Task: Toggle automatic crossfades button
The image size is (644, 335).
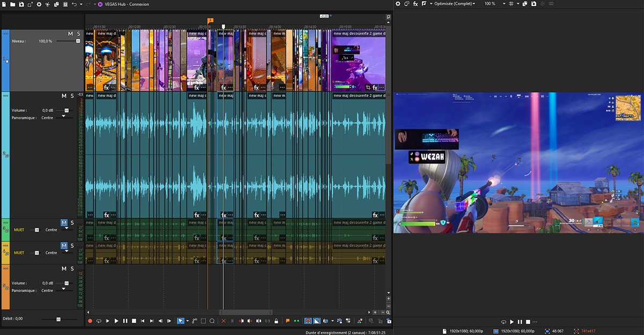Action: pyautogui.click(x=317, y=321)
